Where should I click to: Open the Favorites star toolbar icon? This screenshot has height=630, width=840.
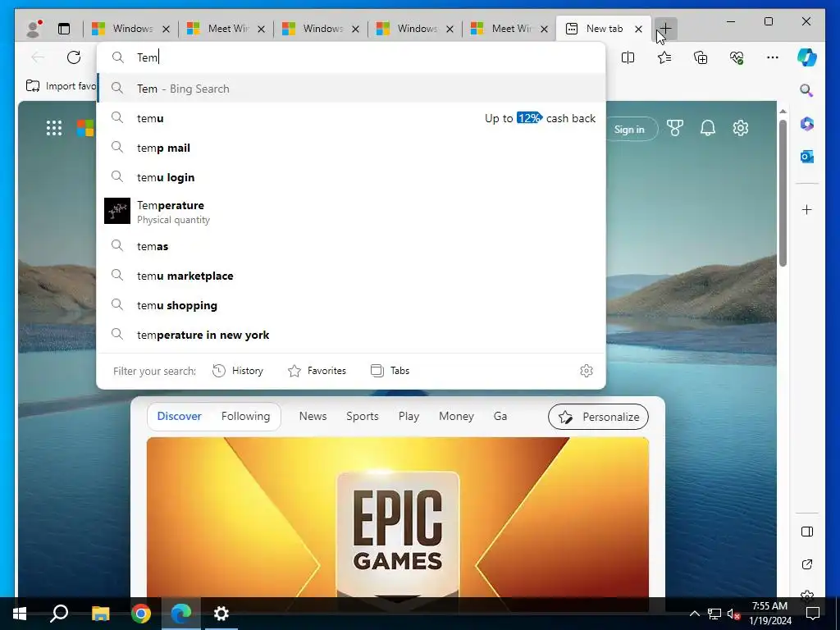point(664,57)
